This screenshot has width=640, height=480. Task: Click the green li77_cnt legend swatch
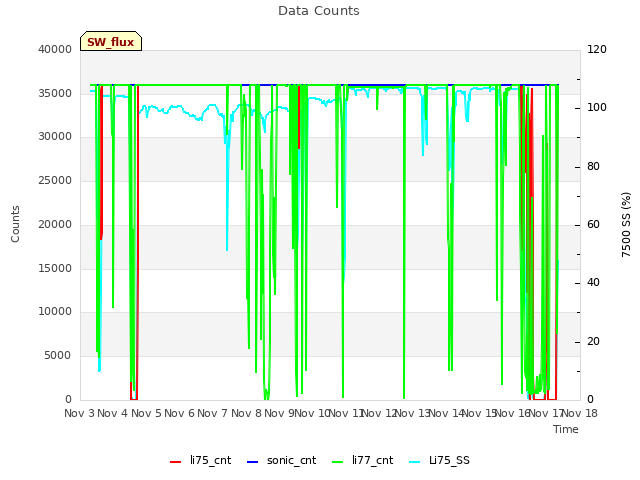[338, 462]
